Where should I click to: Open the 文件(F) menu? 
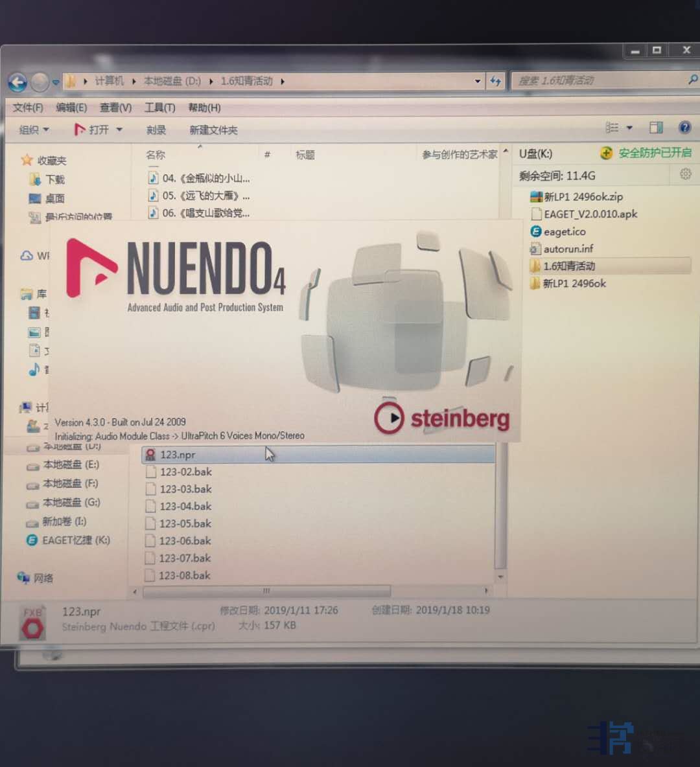28,108
